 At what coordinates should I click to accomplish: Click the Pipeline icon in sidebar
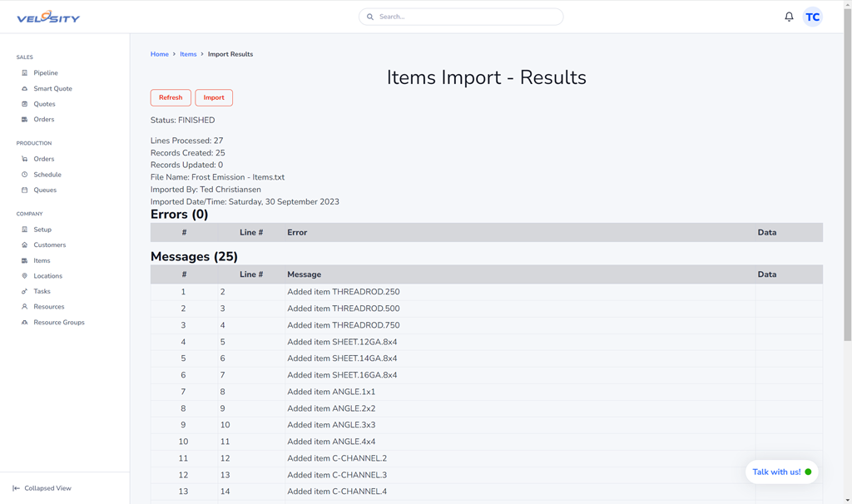(24, 73)
